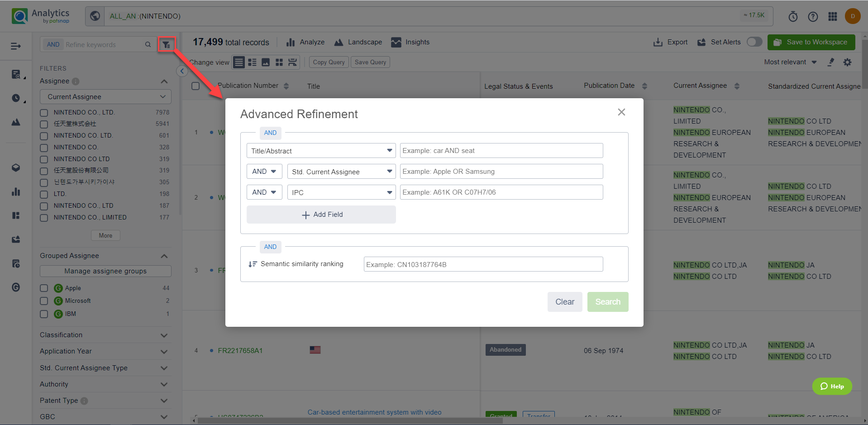
Task: Click the Add Field button
Action: click(x=321, y=215)
